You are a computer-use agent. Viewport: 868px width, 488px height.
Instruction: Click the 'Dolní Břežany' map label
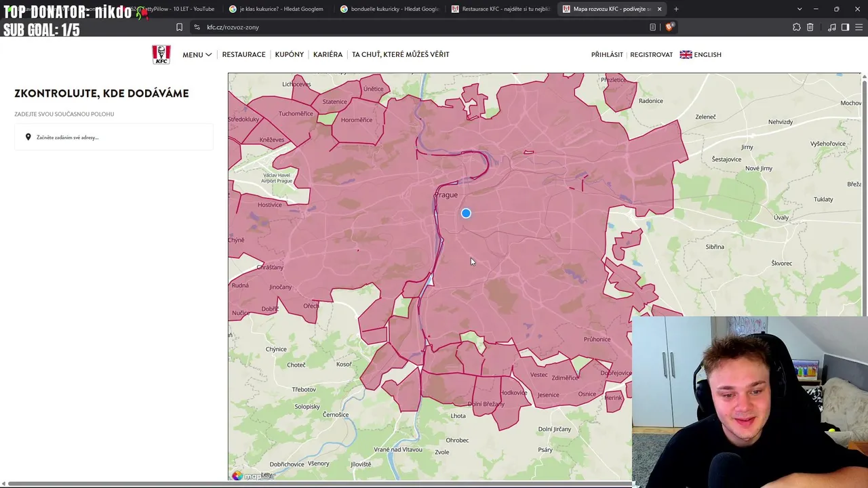(486, 405)
